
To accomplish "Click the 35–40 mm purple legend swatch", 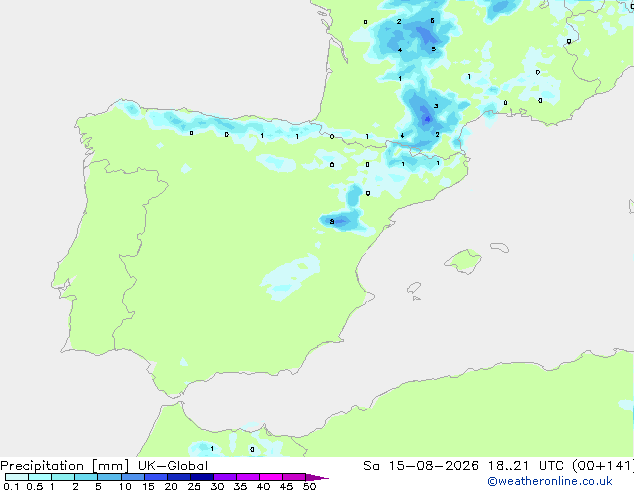I will click(247, 477).
